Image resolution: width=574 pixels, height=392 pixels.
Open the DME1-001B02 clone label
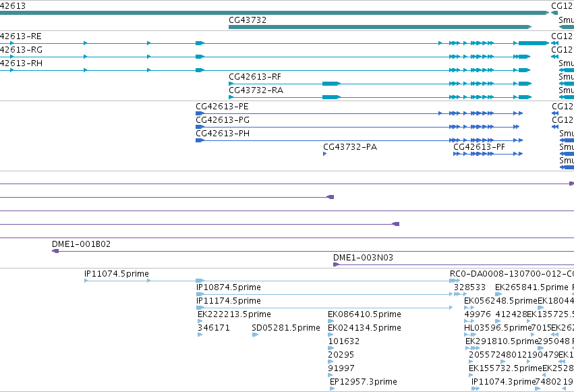[81, 244]
